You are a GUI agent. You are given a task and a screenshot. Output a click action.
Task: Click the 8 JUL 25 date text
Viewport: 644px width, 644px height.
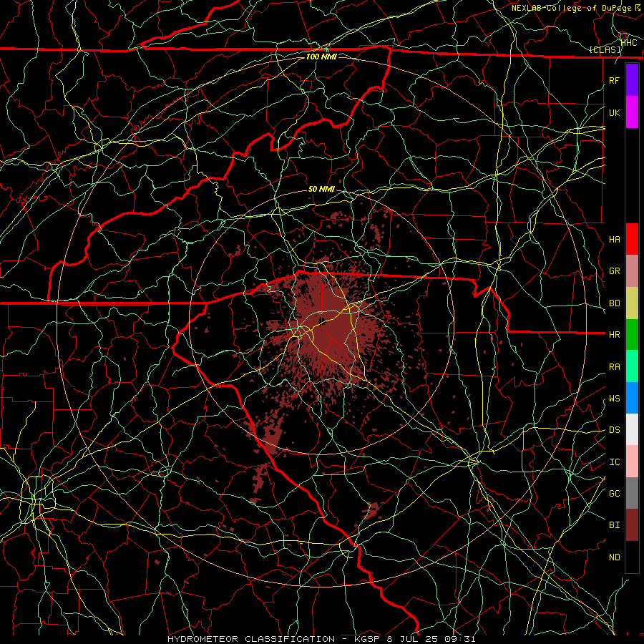(x=413, y=639)
